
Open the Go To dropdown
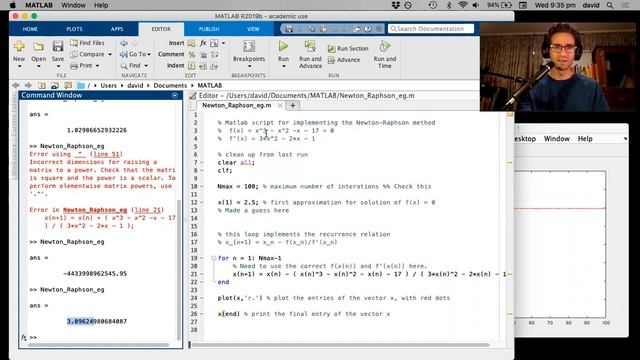[x=136, y=54]
